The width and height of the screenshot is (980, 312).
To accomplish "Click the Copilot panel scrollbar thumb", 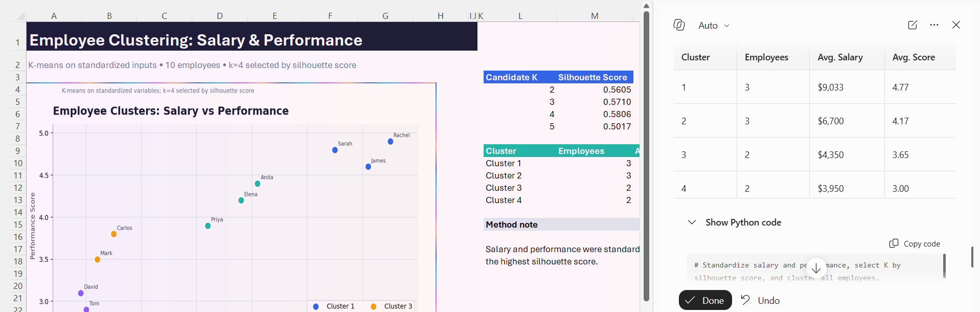I will pos(972,257).
